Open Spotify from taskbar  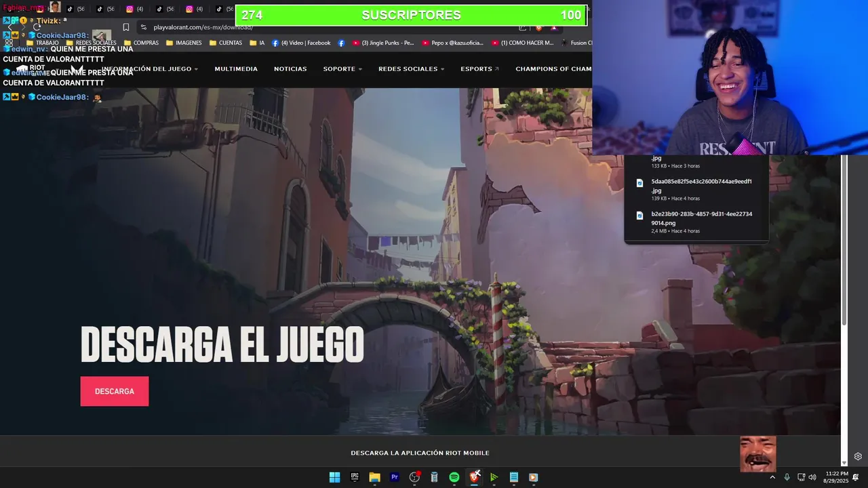pyautogui.click(x=454, y=477)
